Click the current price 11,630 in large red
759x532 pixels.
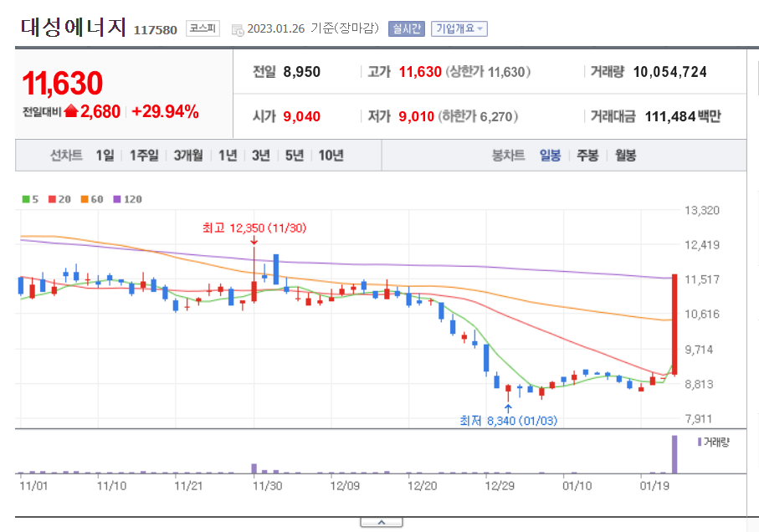point(63,83)
